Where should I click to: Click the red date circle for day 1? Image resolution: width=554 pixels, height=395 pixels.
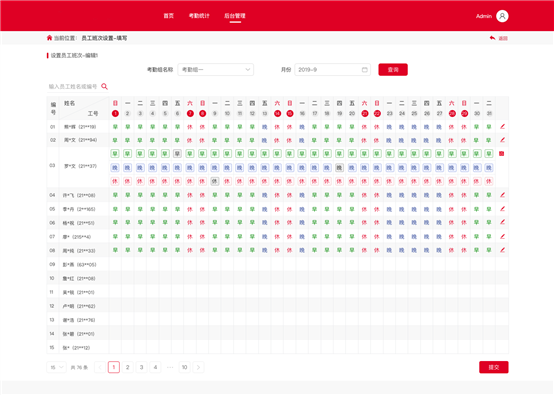(115, 113)
